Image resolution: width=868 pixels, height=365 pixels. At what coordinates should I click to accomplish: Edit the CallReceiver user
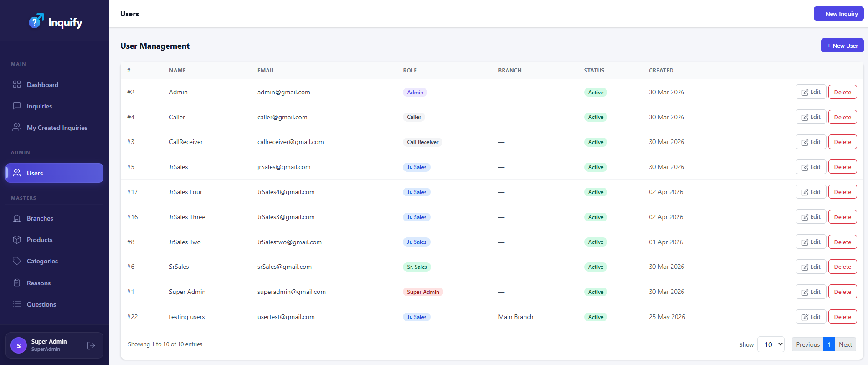(811, 142)
